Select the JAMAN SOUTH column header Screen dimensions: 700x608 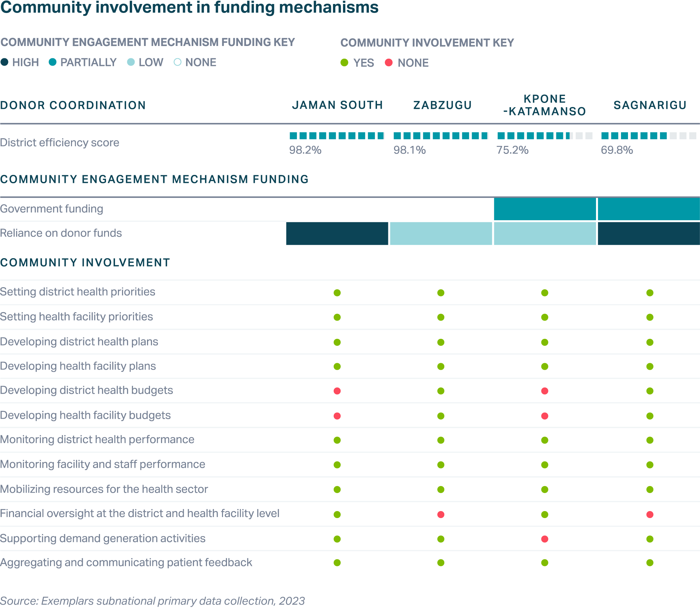click(x=337, y=105)
